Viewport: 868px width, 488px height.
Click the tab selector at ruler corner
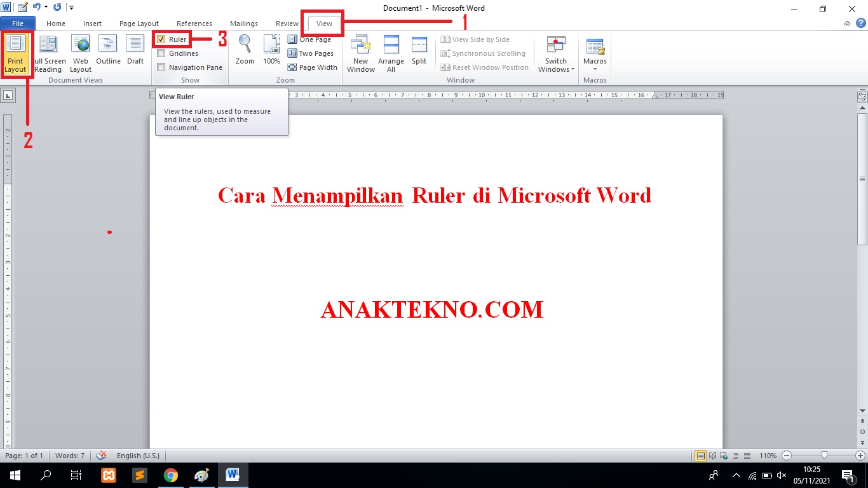click(8, 95)
